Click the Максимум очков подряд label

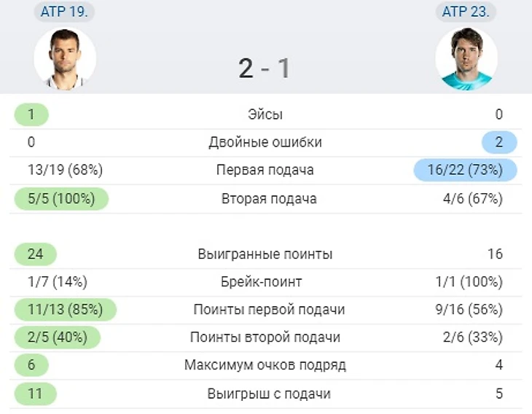click(x=265, y=365)
